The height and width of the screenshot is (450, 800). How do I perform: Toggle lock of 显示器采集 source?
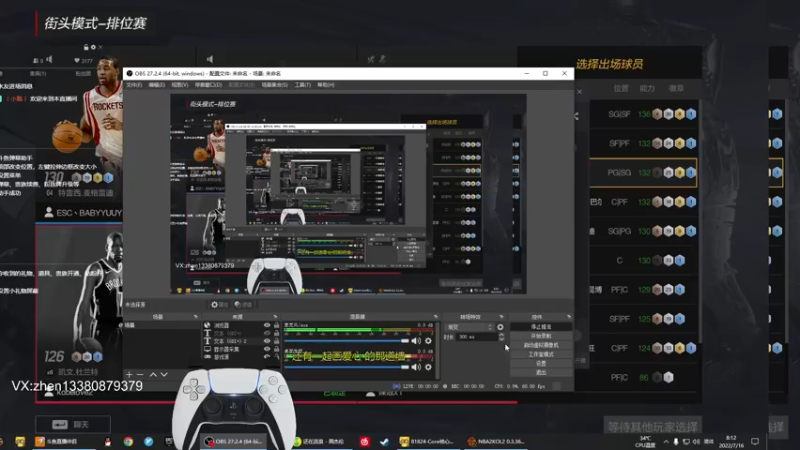[276, 349]
